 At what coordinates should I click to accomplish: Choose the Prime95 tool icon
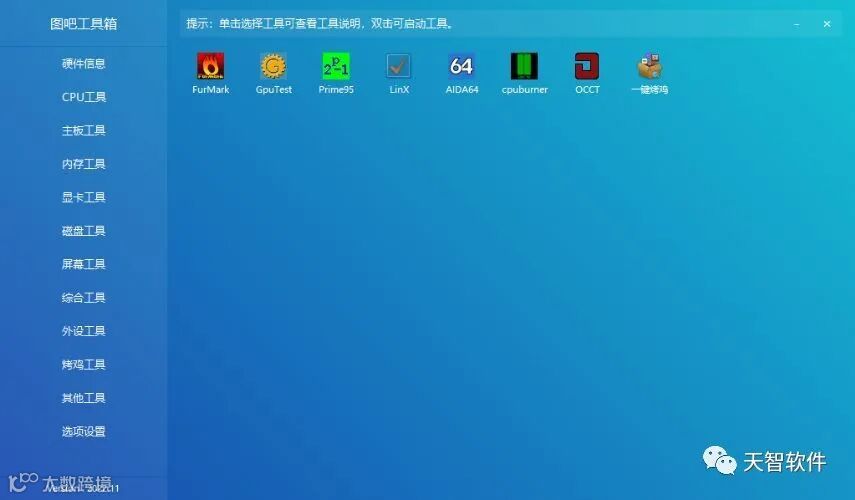tap(336, 66)
